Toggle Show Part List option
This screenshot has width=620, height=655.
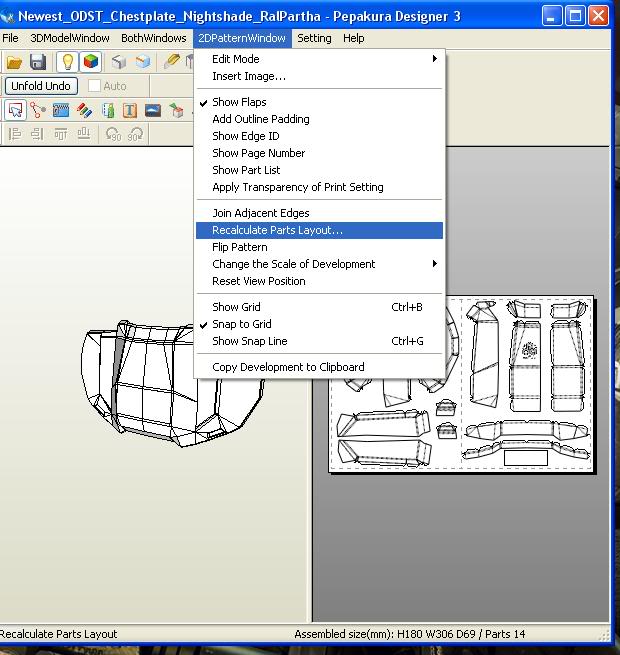pyautogui.click(x=319, y=170)
